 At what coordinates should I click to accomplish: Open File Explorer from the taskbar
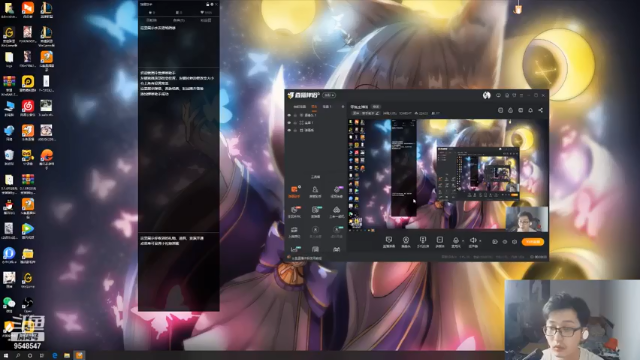pos(67,356)
